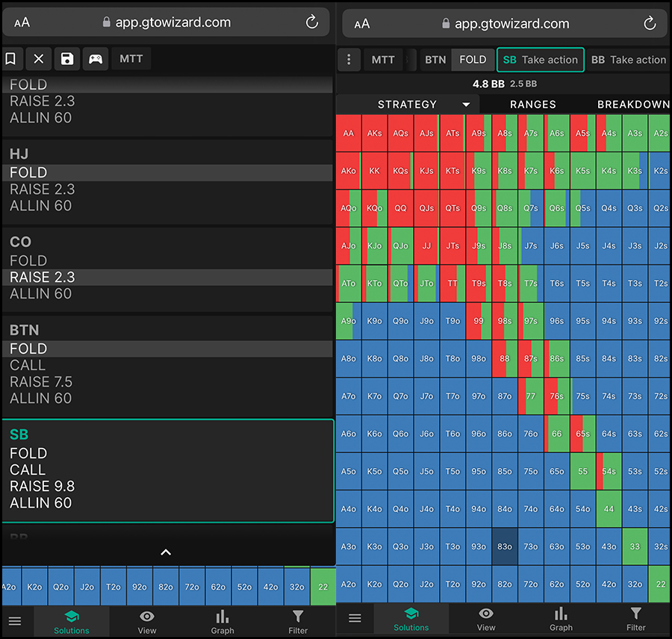Open hamburger menu in right bottom bar

click(355, 617)
